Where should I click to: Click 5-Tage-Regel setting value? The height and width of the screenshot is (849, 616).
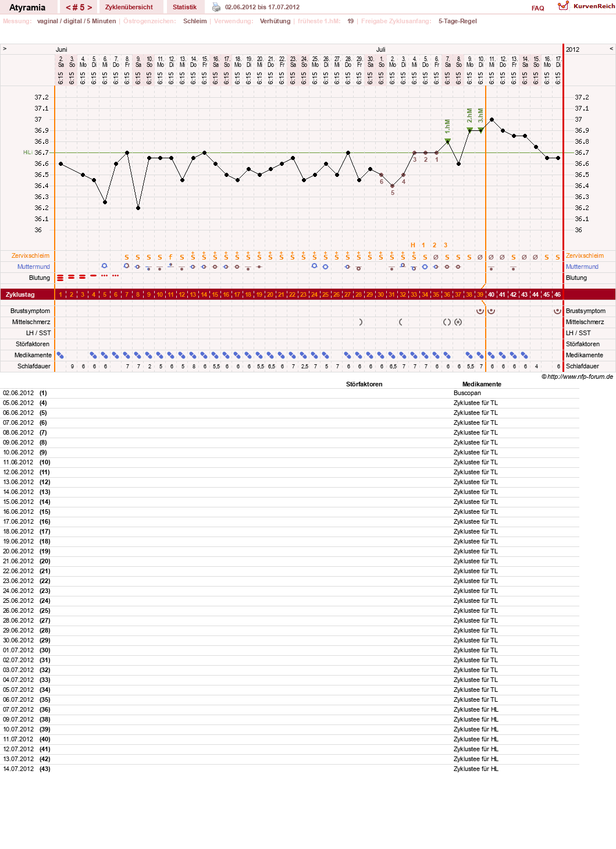458,21
